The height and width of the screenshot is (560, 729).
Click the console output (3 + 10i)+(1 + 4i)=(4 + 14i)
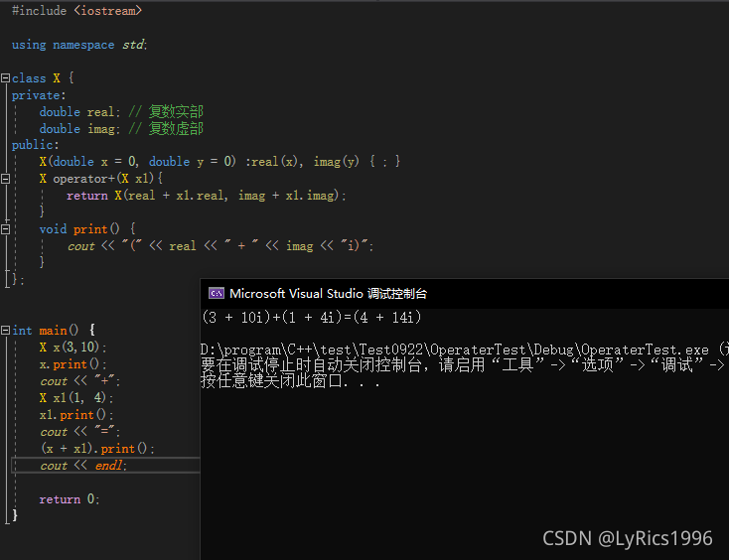click(x=312, y=318)
